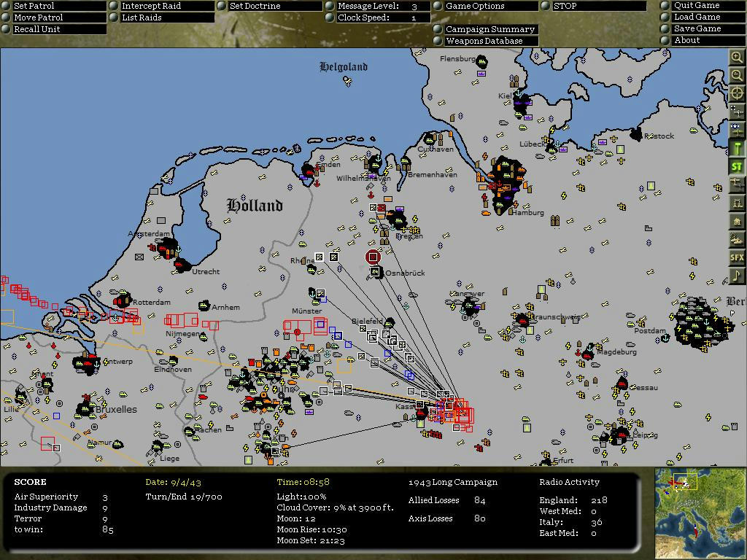747x560 pixels.
Task: Toggle the green ST toolbar button
Action: click(737, 166)
